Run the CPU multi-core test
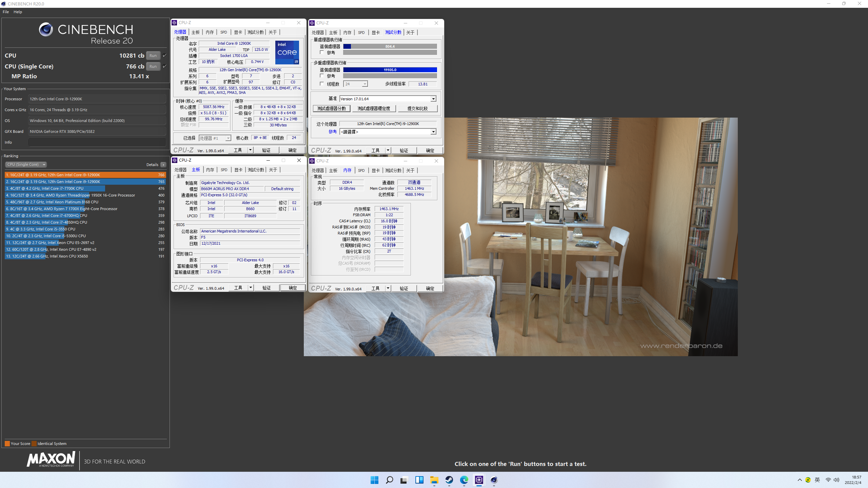 coord(153,56)
